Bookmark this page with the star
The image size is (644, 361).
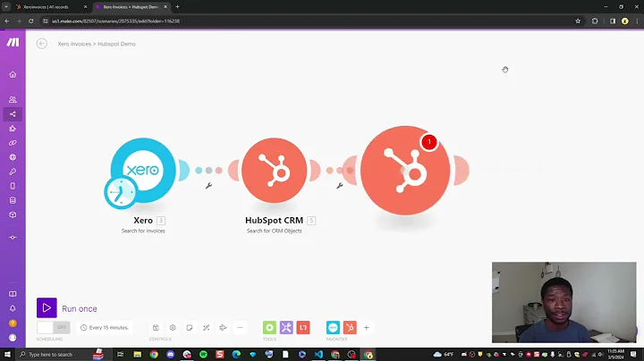pyautogui.click(x=578, y=21)
